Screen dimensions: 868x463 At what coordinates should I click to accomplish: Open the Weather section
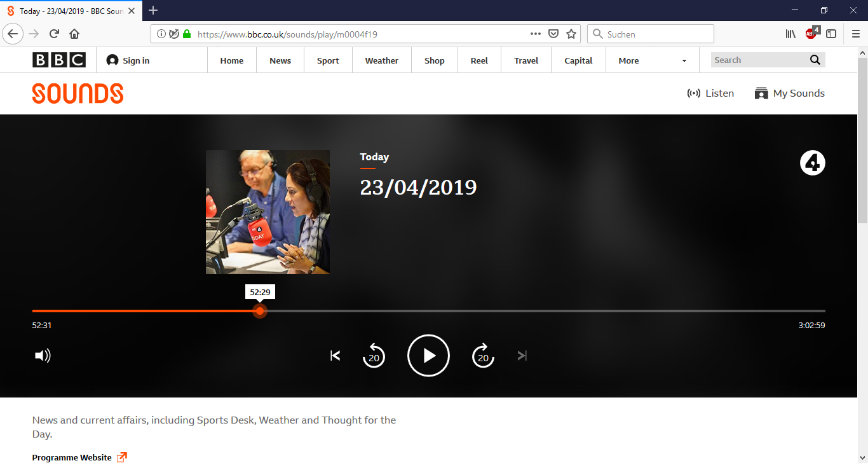point(382,60)
